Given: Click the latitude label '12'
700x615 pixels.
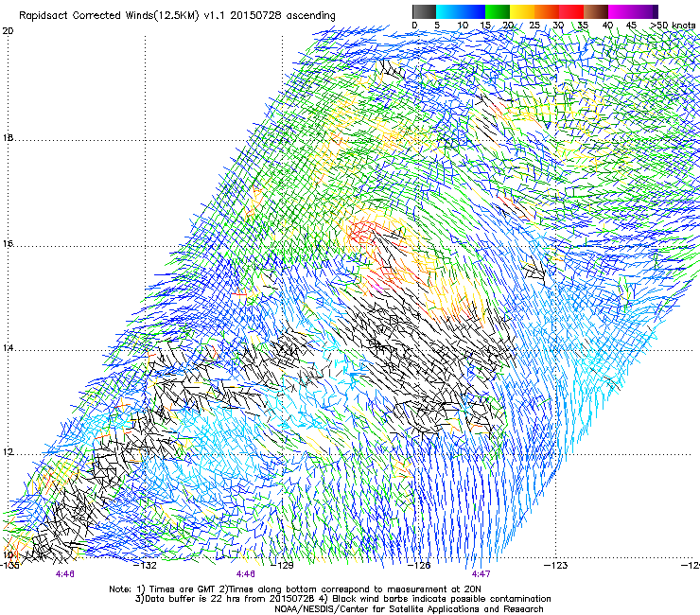Looking at the screenshot, I should pyautogui.click(x=8, y=452).
